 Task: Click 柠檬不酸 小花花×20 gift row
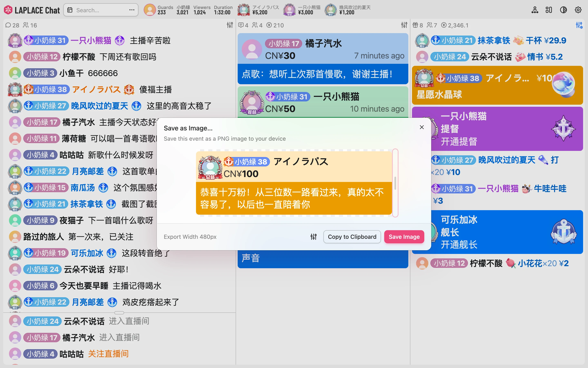pyautogui.click(x=497, y=263)
